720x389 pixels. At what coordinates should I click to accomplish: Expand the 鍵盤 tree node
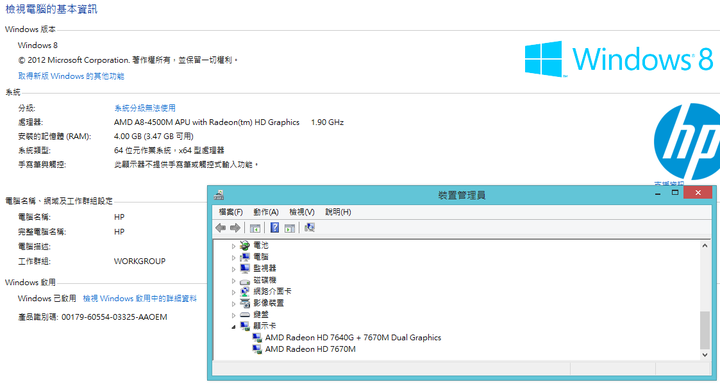[233, 315]
